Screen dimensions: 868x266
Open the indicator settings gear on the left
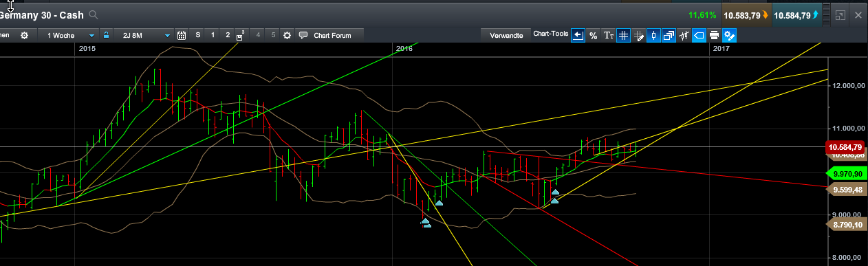pyautogui.click(x=25, y=35)
